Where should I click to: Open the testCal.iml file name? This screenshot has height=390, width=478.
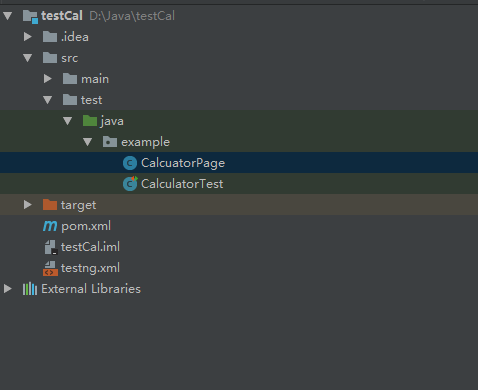tap(90, 247)
